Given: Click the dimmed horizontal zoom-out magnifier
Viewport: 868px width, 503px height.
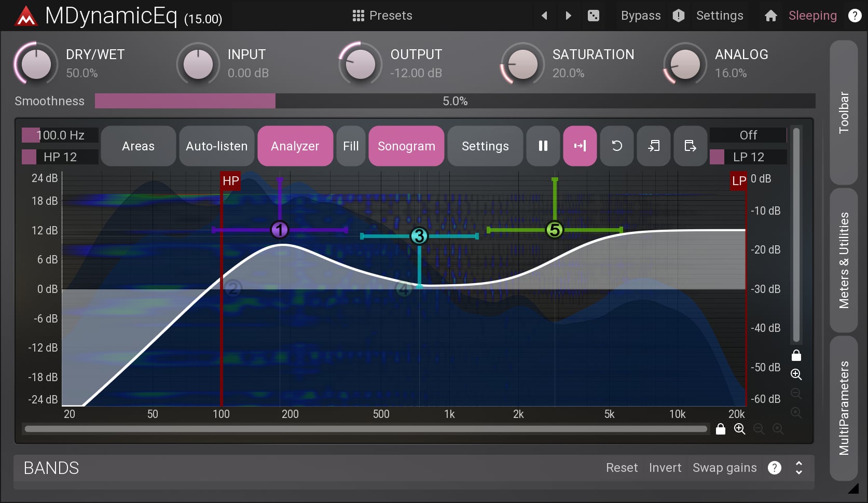Looking at the screenshot, I should click(x=759, y=429).
